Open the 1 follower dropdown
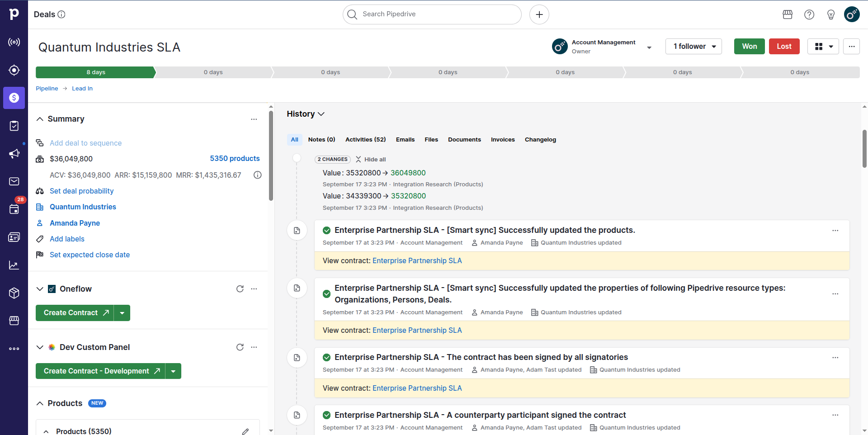Image resolution: width=868 pixels, height=435 pixels. pos(693,47)
